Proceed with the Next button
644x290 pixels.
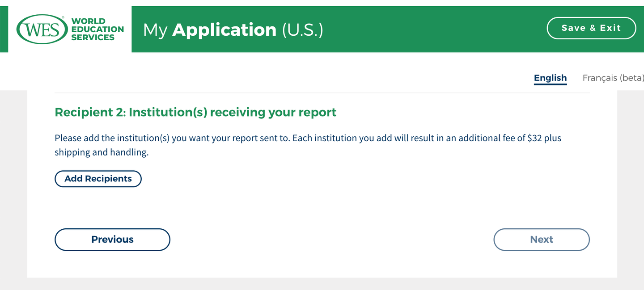(541, 240)
